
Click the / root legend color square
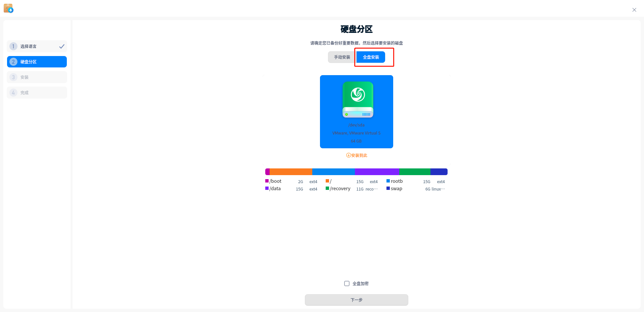coord(327,181)
